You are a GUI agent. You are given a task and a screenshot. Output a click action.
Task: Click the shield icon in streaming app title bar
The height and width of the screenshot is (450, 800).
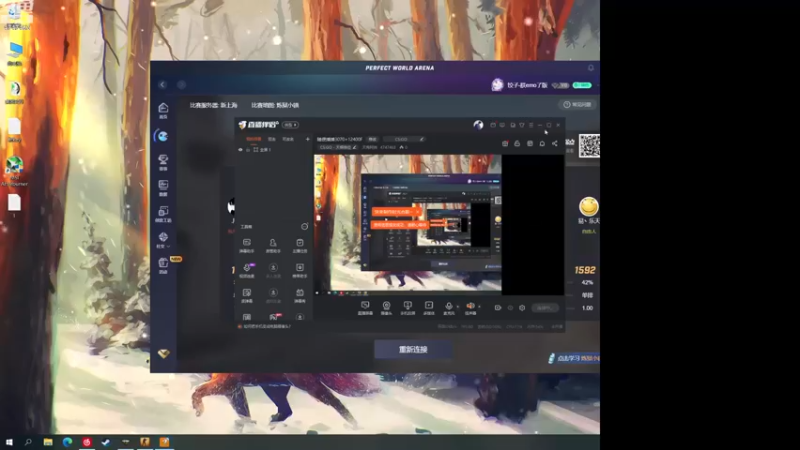(521, 125)
